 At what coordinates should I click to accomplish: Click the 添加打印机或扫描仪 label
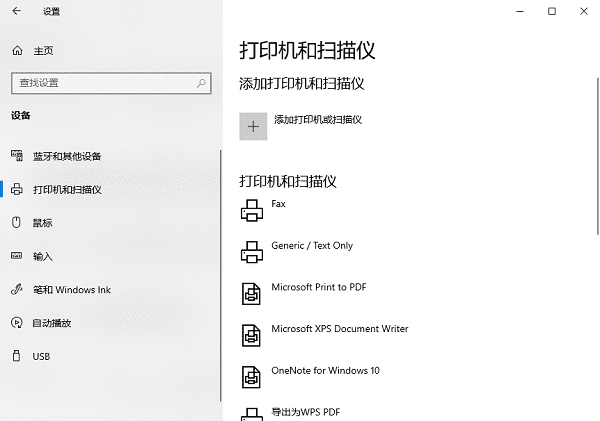[317, 120]
